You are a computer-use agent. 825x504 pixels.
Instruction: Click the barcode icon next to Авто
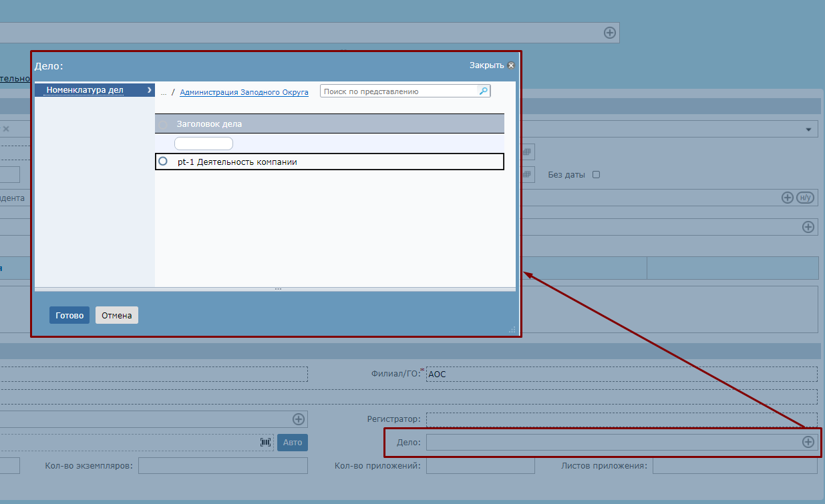[x=266, y=442]
